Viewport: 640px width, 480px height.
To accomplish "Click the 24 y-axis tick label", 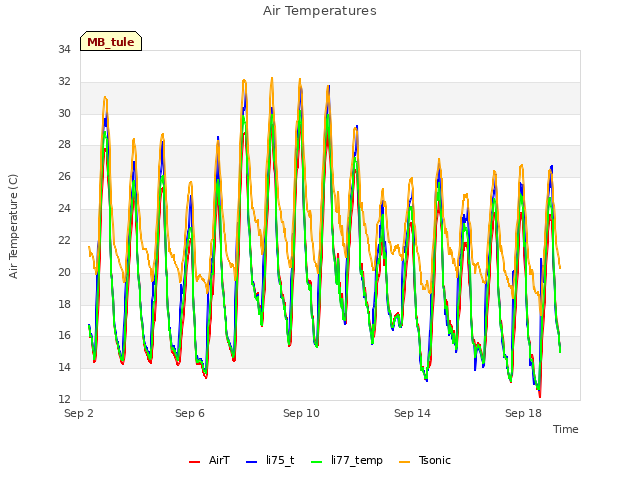I will pyautogui.click(x=64, y=209).
